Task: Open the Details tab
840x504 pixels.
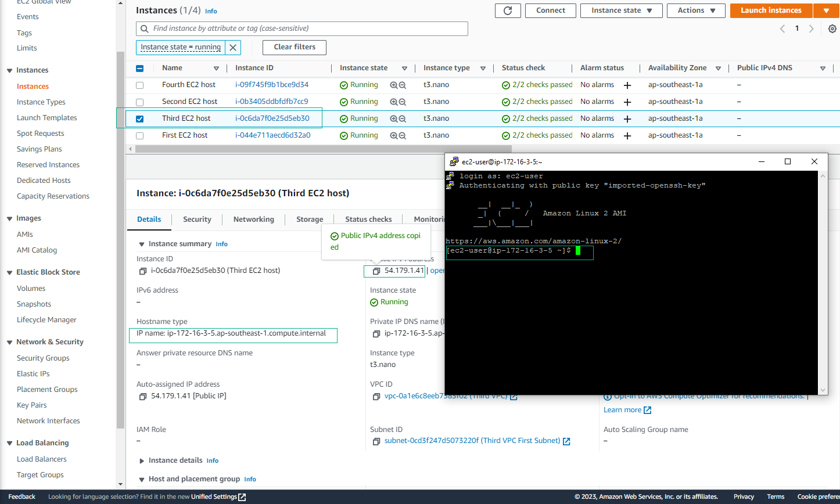Action: (x=149, y=219)
